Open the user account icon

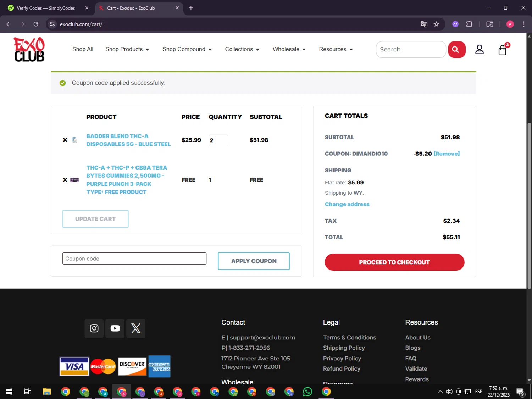pos(479,50)
